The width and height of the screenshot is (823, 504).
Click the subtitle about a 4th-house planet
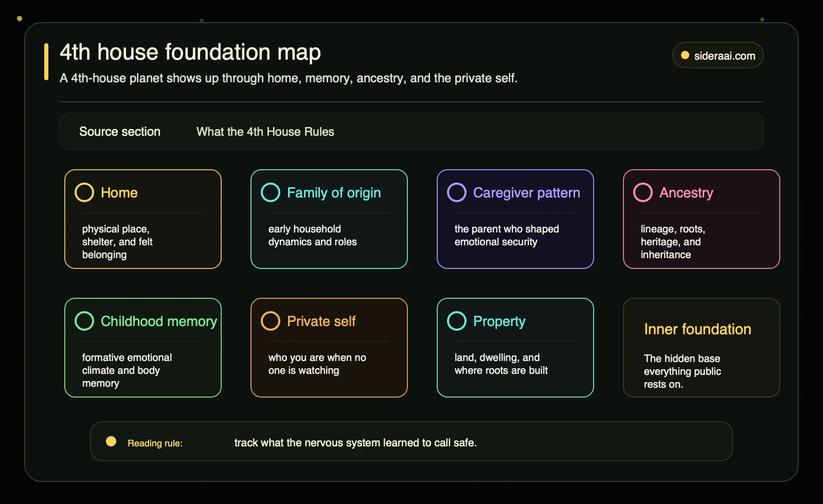[289, 78]
